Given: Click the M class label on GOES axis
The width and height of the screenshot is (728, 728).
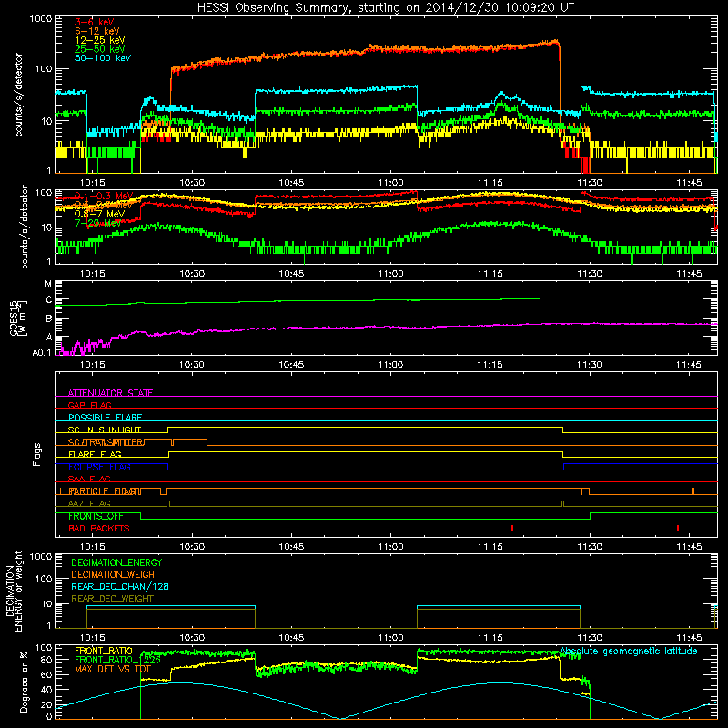Looking at the screenshot, I should coord(48,284).
